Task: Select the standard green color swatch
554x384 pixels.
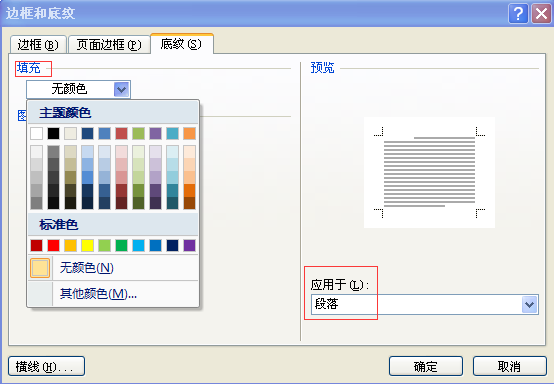Action: [121, 245]
